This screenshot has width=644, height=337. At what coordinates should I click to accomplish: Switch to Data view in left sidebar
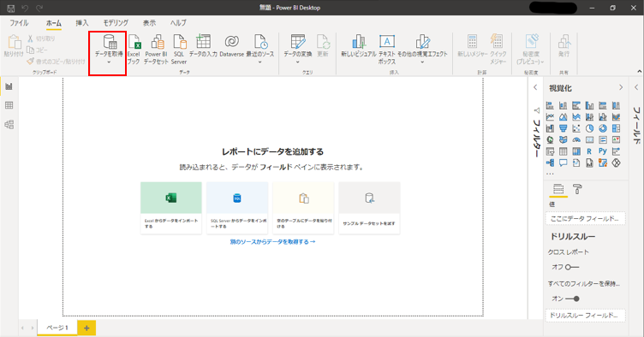[x=9, y=105]
